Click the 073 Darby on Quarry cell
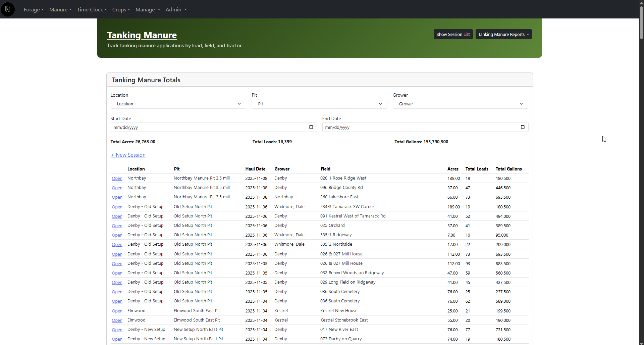 click(x=341, y=339)
